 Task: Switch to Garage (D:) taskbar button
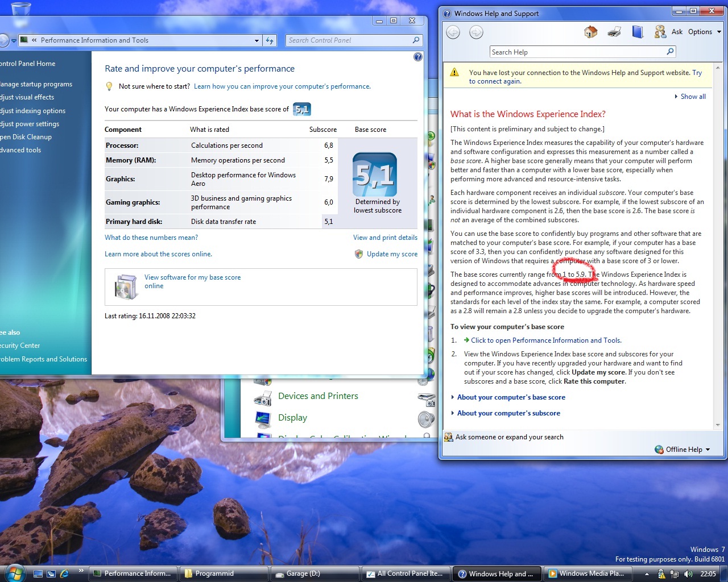316,573
